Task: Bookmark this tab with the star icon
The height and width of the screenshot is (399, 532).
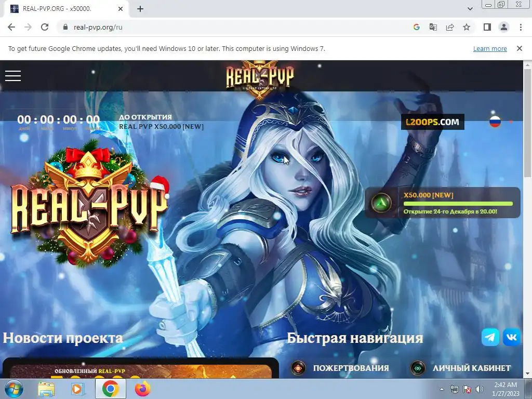Action: tap(467, 27)
